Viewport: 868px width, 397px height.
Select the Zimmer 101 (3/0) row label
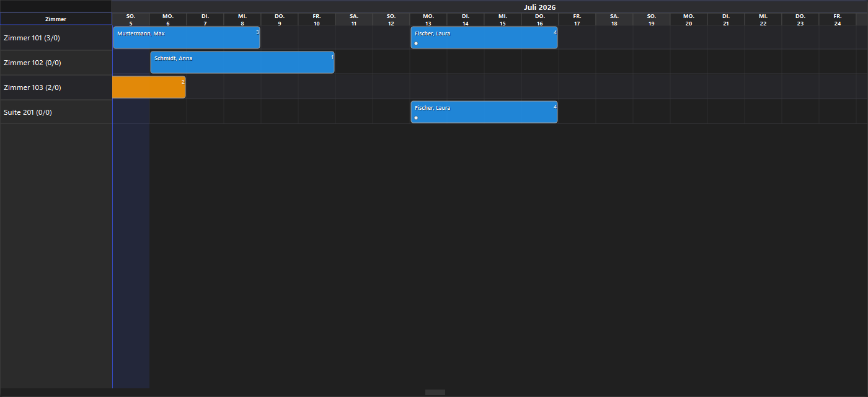click(x=56, y=38)
